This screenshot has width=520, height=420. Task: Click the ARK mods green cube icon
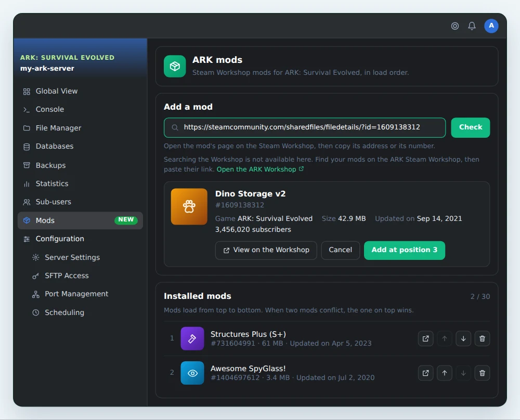click(x=175, y=67)
